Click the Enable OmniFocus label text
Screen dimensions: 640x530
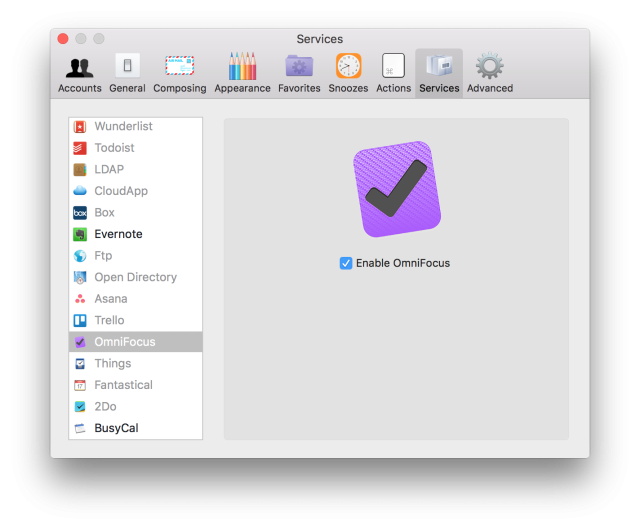pos(403,263)
